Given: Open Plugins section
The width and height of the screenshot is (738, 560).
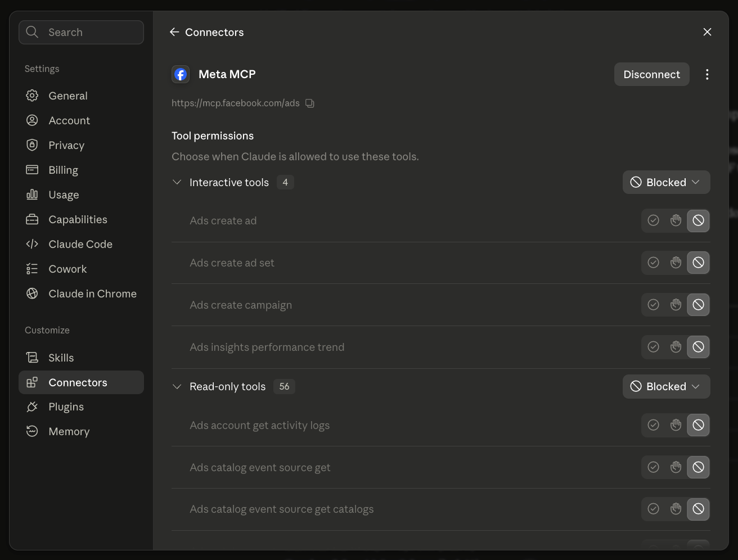Looking at the screenshot, I should click(x=81, y=407).
